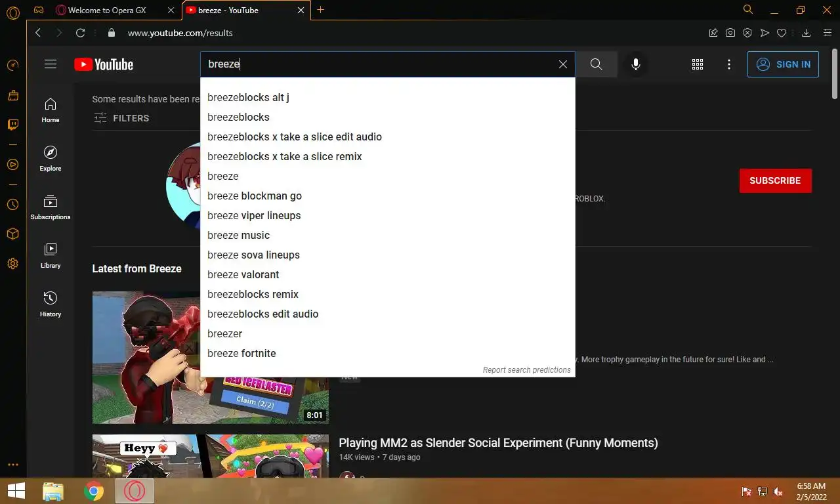This screenshot has width=840, height=504.
Task: Clear the search text with X
Action: (563, 64)
